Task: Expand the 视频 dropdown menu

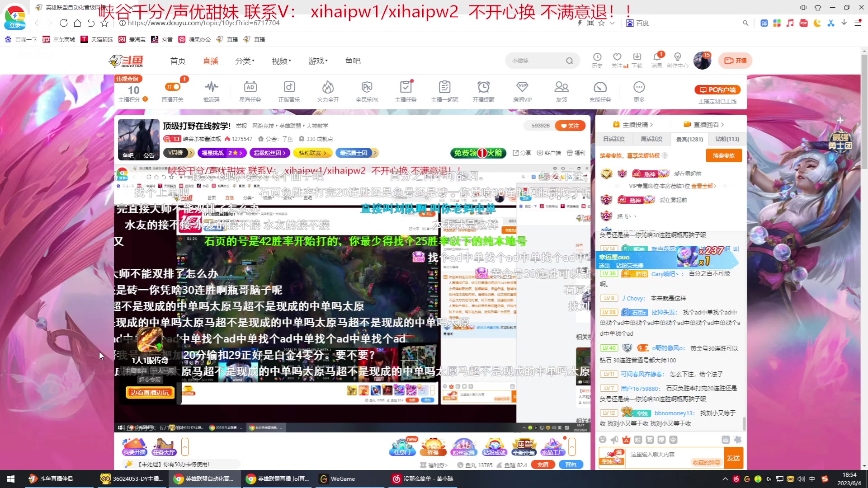Action: [280, 61]
